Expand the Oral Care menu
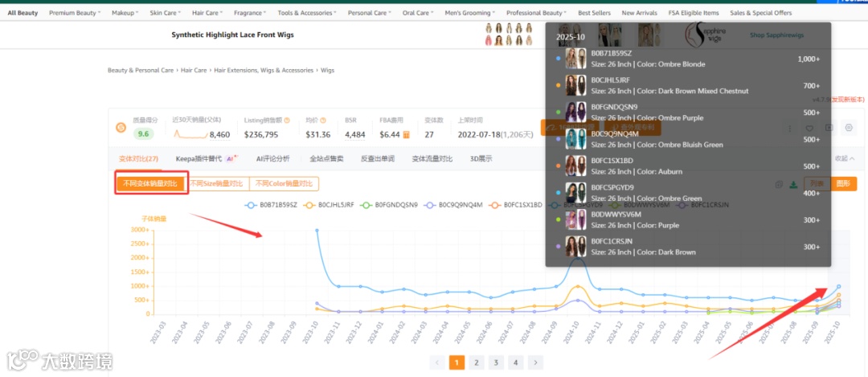Screen dimensions: 868x377 tap(418, 13)
